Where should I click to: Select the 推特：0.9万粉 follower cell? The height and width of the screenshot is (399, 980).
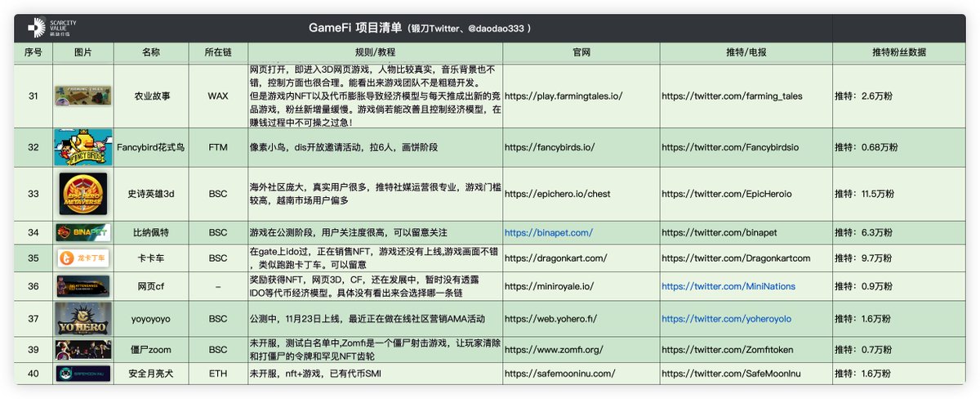(x=898, y=286)
